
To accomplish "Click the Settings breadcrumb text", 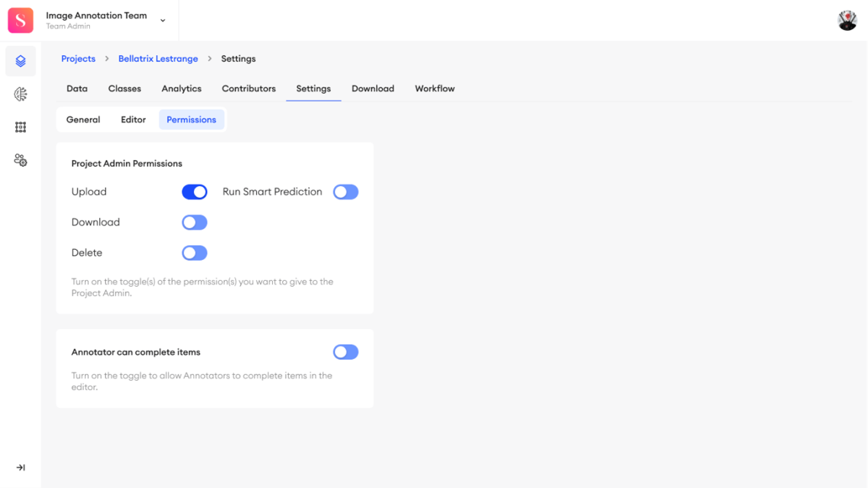I will click(239, 59).
